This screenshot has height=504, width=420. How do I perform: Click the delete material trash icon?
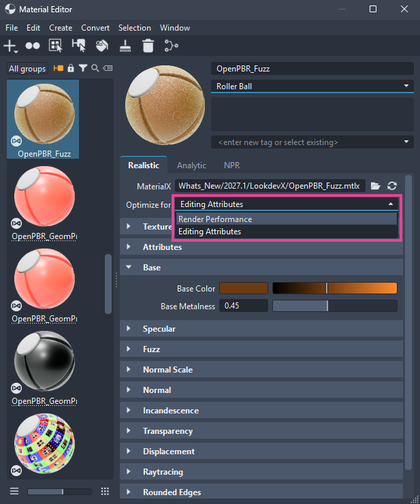tap(148, 46)
